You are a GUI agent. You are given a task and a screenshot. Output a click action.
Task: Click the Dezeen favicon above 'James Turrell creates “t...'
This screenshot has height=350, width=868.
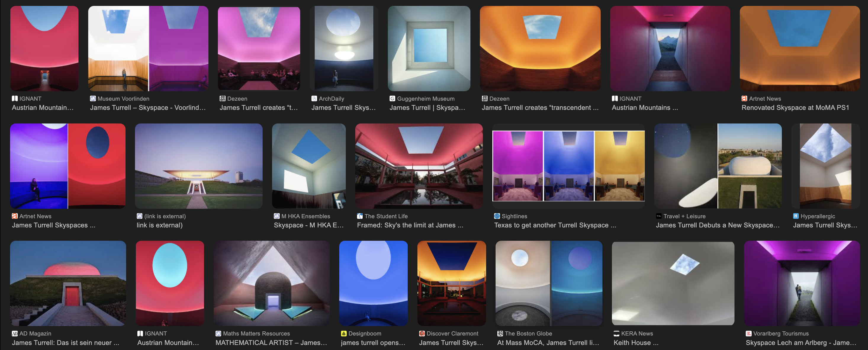point(222,99)
